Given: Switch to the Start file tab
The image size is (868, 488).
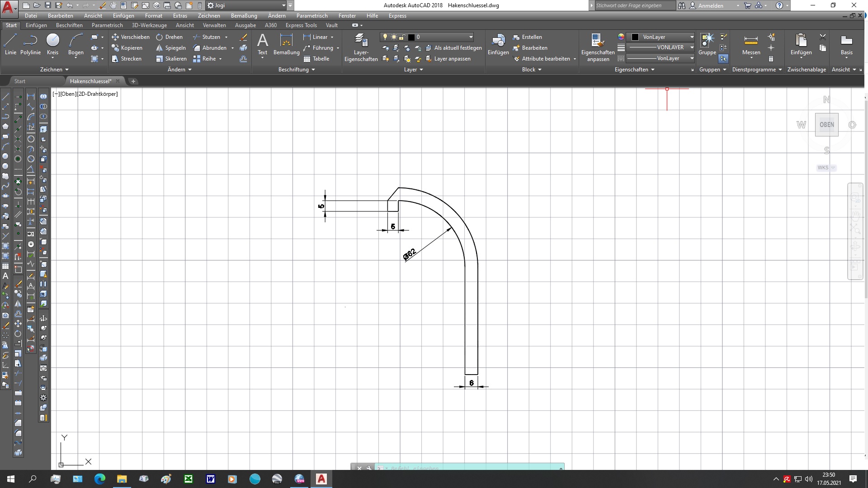Looking at the screenshot, I should [20, 81].
